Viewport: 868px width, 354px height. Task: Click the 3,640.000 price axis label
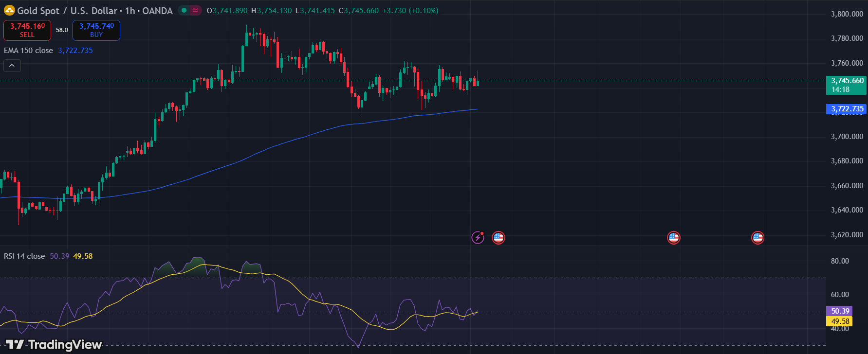point(847,210)
